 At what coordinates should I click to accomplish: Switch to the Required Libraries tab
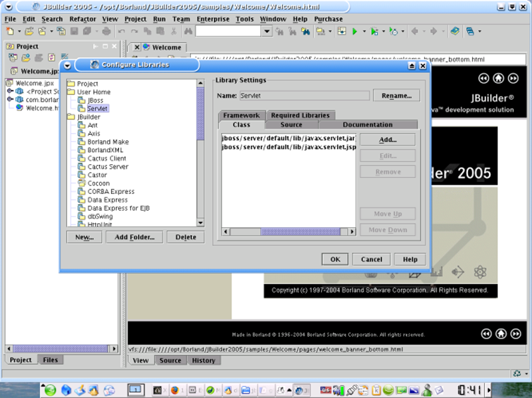(x=301, y=115)
